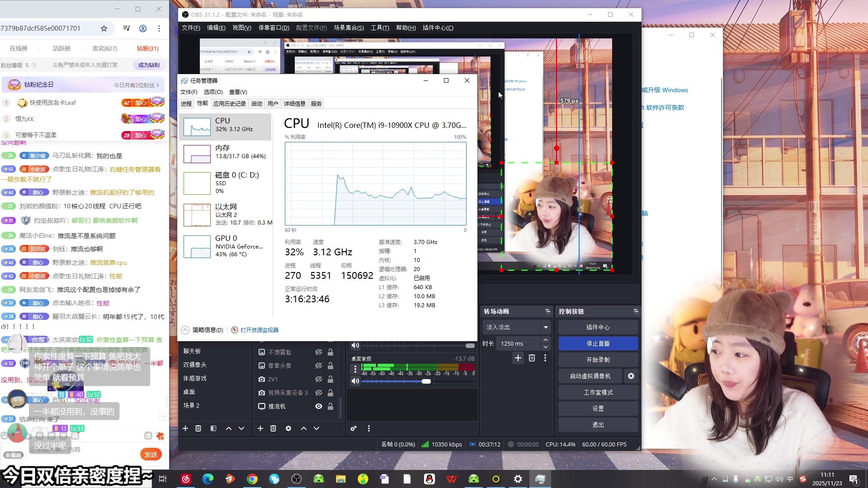Open advanced audio properties gears icon
This screenshot has height=488, width=868.
(x=354, y=428)
